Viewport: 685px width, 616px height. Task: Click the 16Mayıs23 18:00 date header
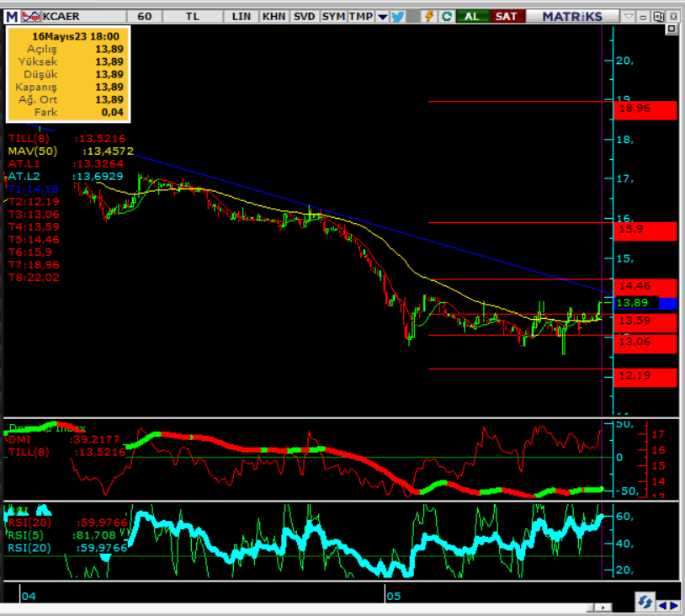coord(75,36)
